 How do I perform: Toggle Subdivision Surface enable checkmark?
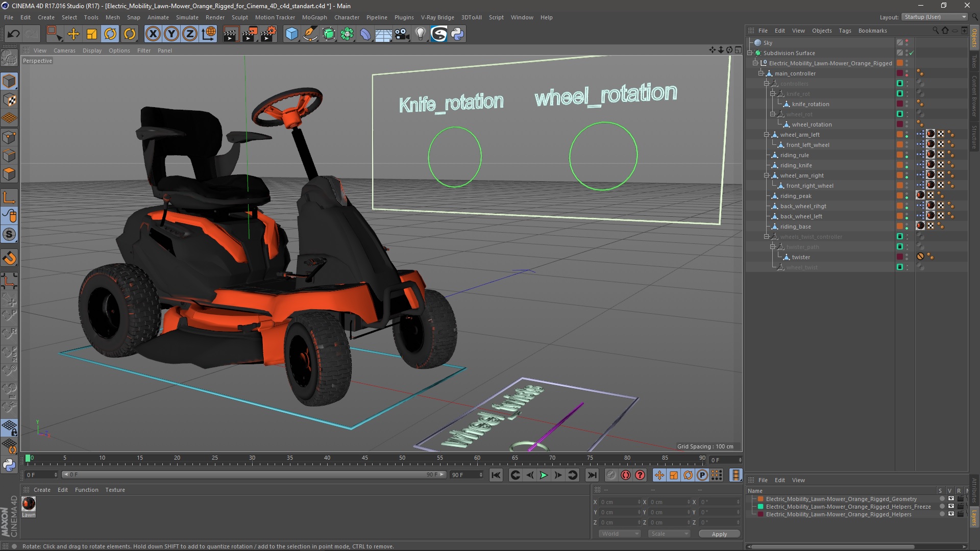click(x=911, y=53)
